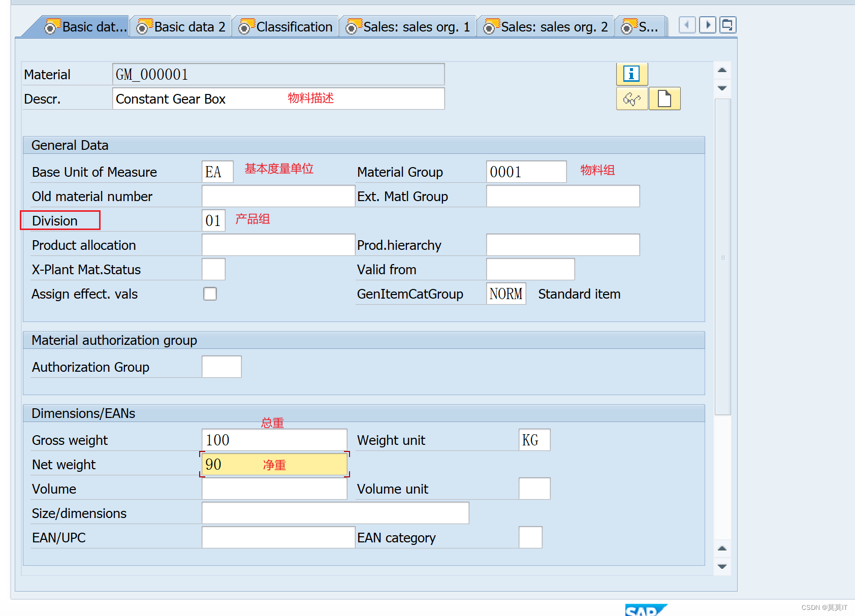Click the Size/dimensions input field
This screenshot has height=616, width=855.
pyautogui.click(x=335, y=513)
